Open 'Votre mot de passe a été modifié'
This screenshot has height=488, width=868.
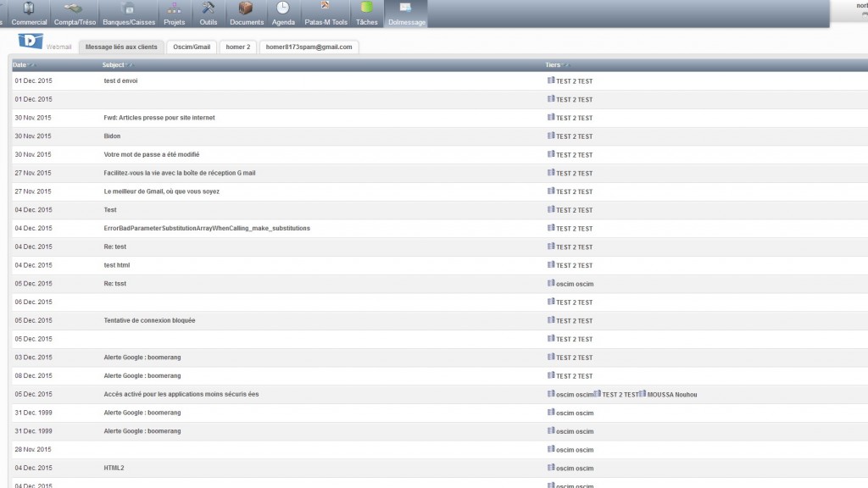click(152, 154)
